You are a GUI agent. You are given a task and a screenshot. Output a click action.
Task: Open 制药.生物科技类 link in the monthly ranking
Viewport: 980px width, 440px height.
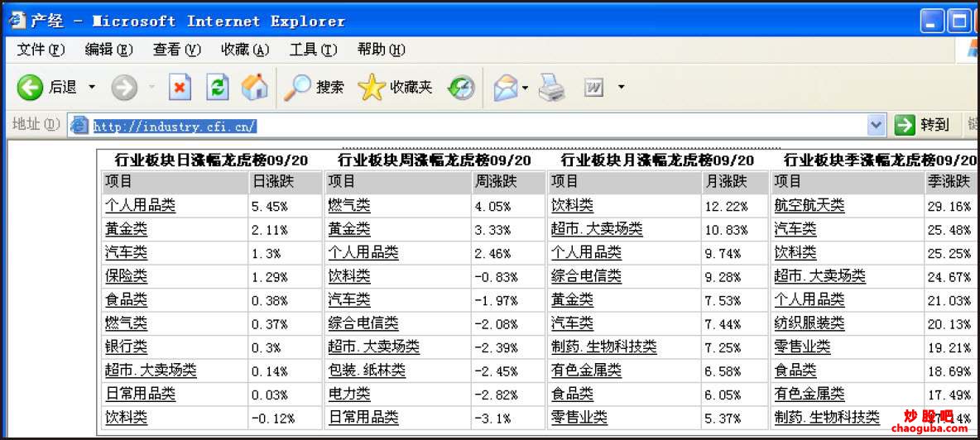tap(603, 347)
